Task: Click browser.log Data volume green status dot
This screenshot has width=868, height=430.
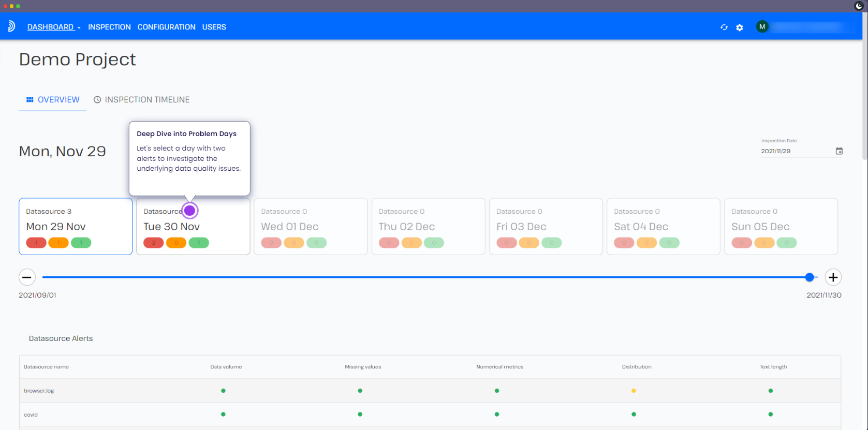Action: click(223, 391)
